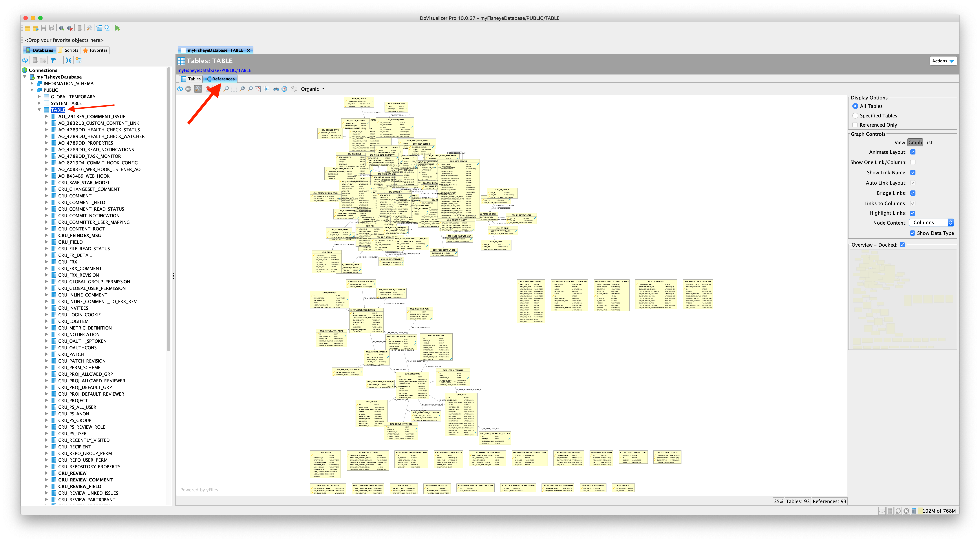Click the binoculars find icon in graph toolbar
This screenshot has width=980, height=542.
pyautogui.click(x=276, y=89)
